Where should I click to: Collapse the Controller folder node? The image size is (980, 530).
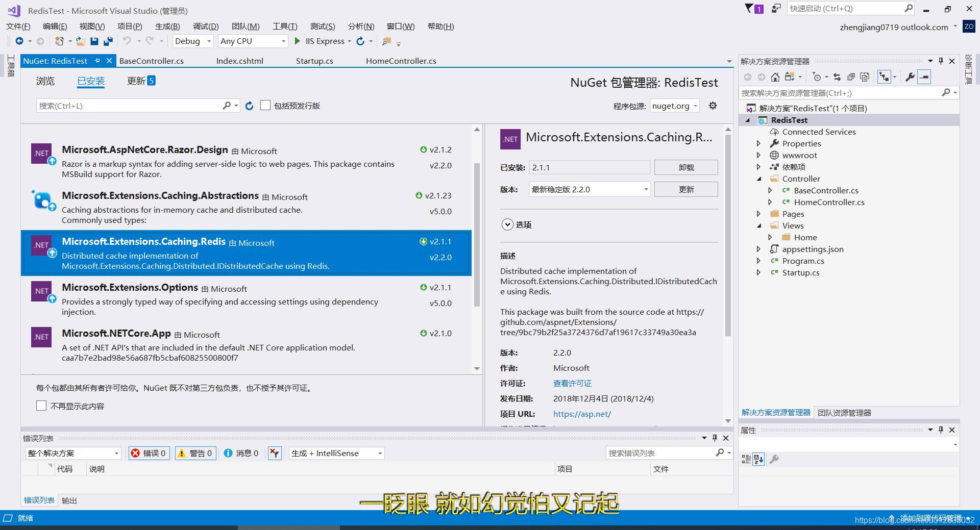[x=758, y=179]
